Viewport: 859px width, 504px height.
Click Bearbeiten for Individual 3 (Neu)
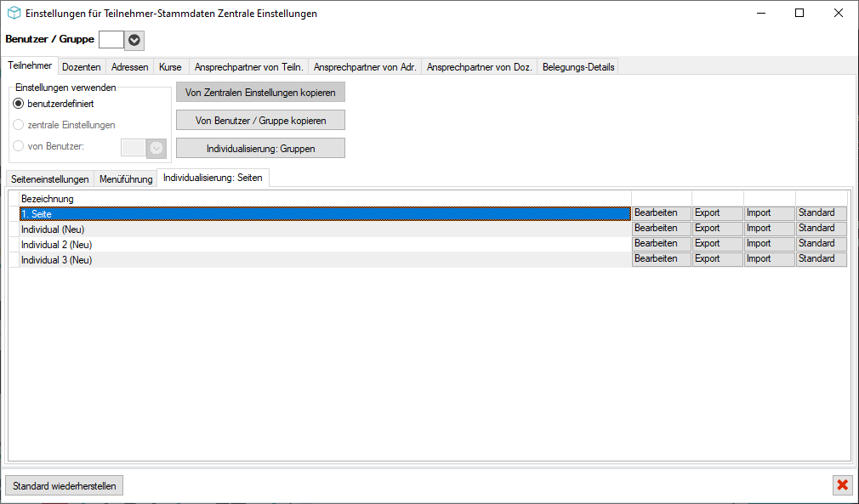click(662, 259)
